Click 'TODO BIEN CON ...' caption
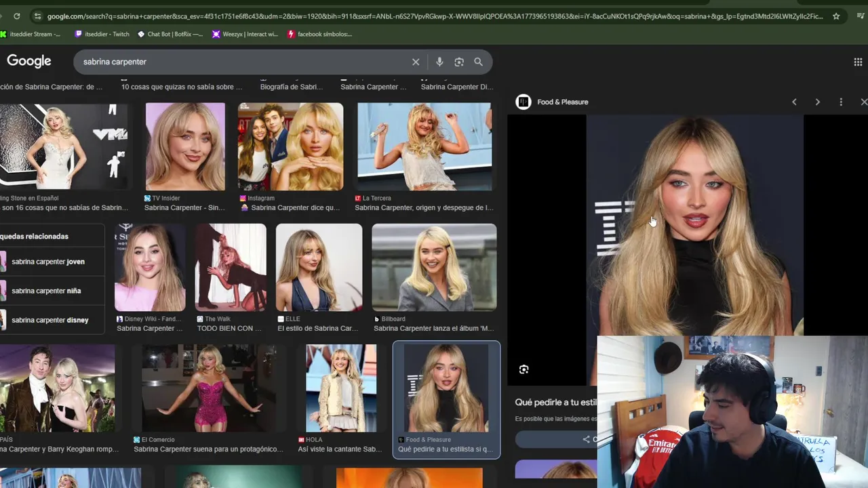868x488 pixels. pyautogui.click(x=229, y=329)
